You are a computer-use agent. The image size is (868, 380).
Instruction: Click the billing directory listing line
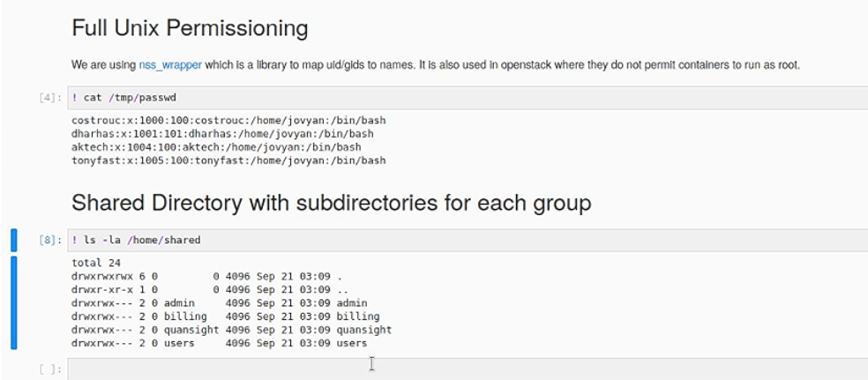click(225, 316)
